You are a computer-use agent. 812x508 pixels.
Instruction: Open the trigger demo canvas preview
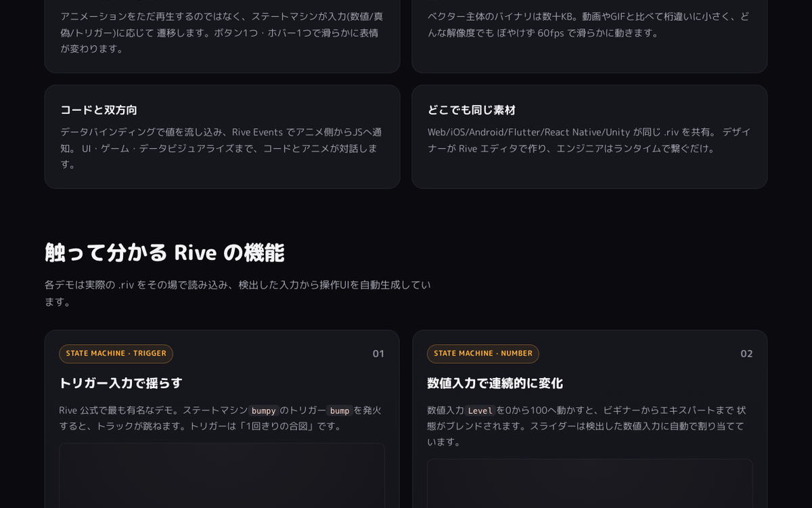pyautogui.click(x=222, y=475)
